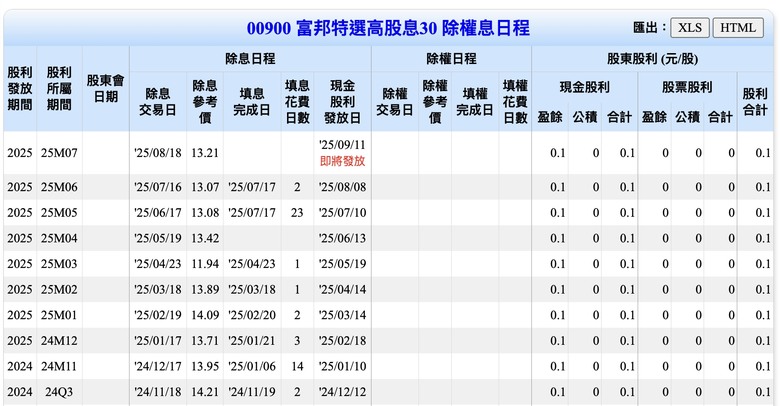
Task: Click ex-dividend date '25/05/19
Action: pos(158,238)
